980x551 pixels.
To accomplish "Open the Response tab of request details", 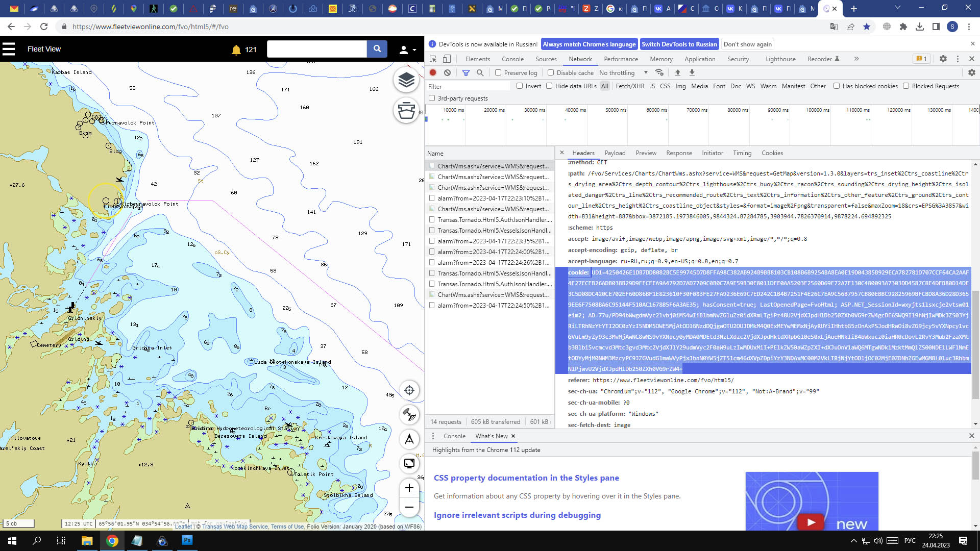I will tap(679, 153).
